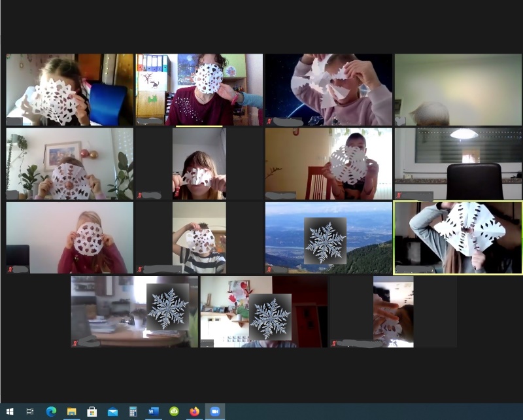The width and height of the screenshot is (523, 420).
Task: Select mountain landscape tile with snowflake picture
Action: [329, 237]
